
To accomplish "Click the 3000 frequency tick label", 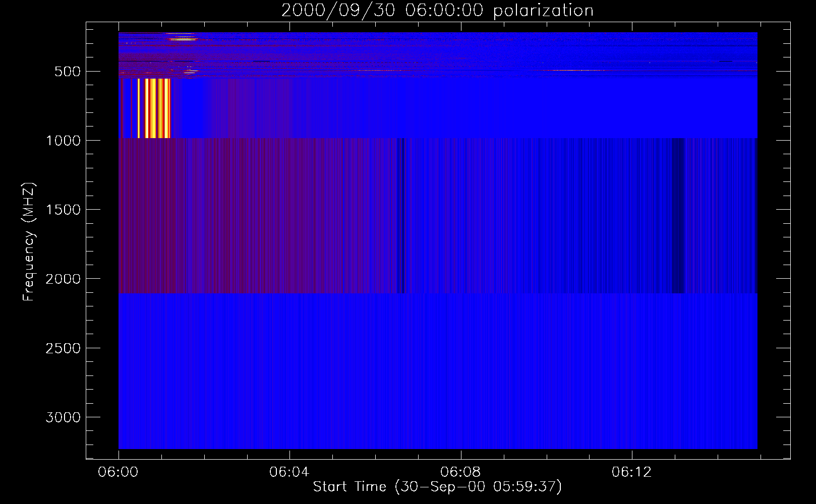I will 63,417.
